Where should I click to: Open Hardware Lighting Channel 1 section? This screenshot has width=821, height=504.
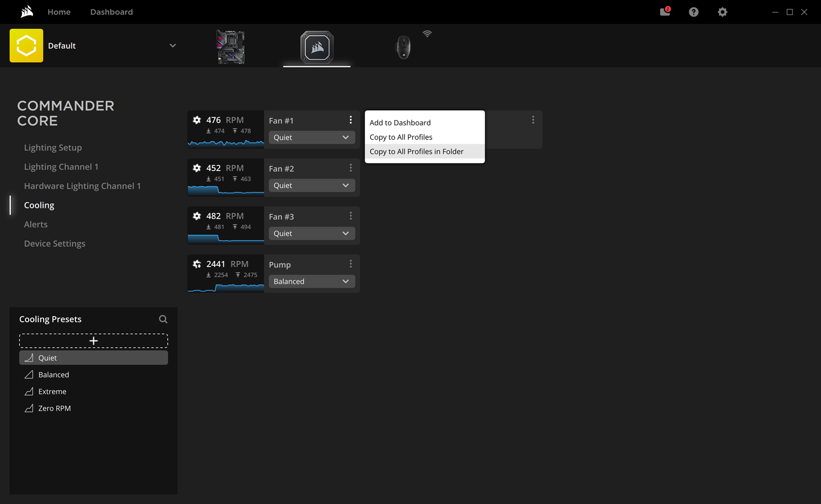pos(82,186)
